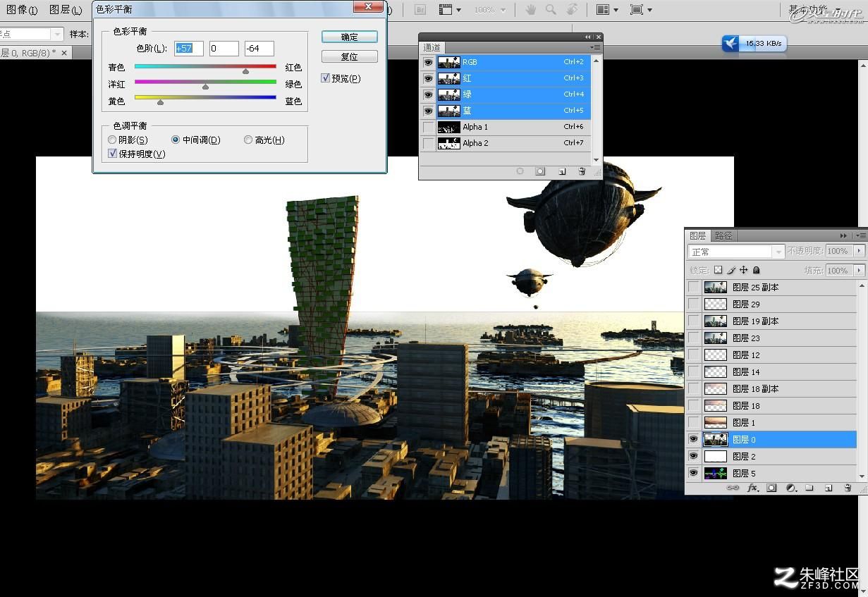Image resolution: width=868 pixels, height=597 pixels.
Task: Show the Alpha 1 channel
Action: [x=428, y=127]
